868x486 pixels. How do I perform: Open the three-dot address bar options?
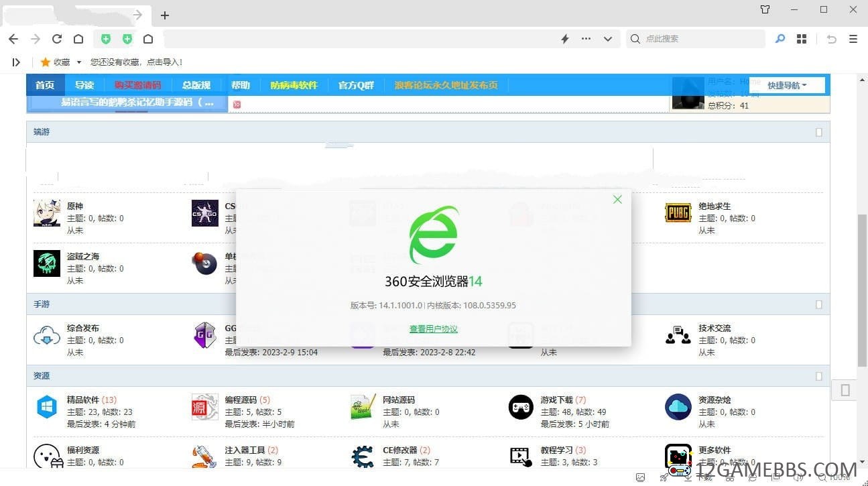586,39
